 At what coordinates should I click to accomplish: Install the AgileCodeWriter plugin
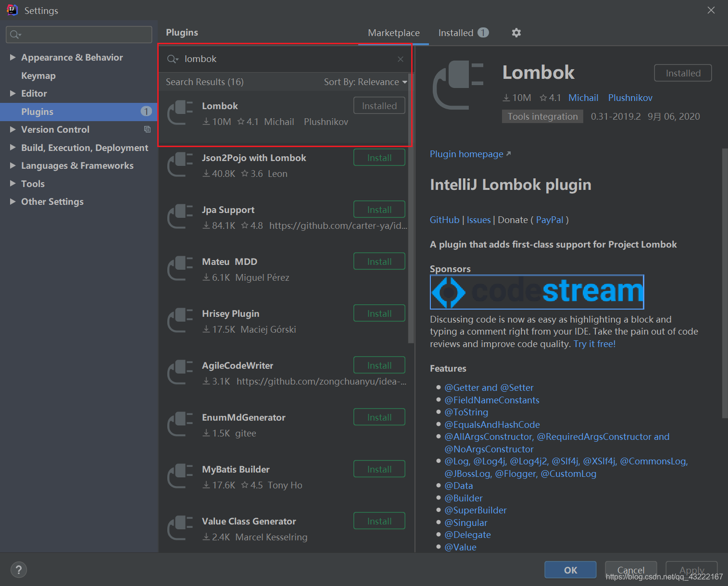(x=379, y=365)
